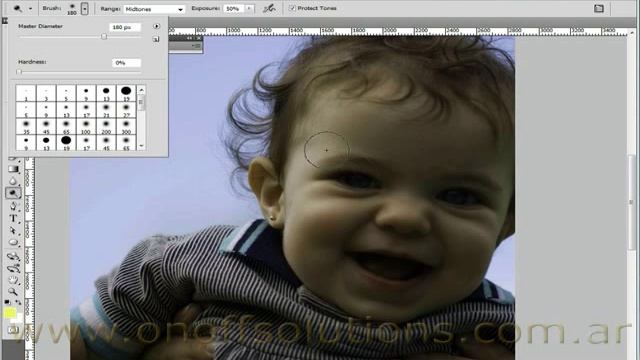Click the brush list scrollbar thumb
640x360 pixels.
point(141,102)
